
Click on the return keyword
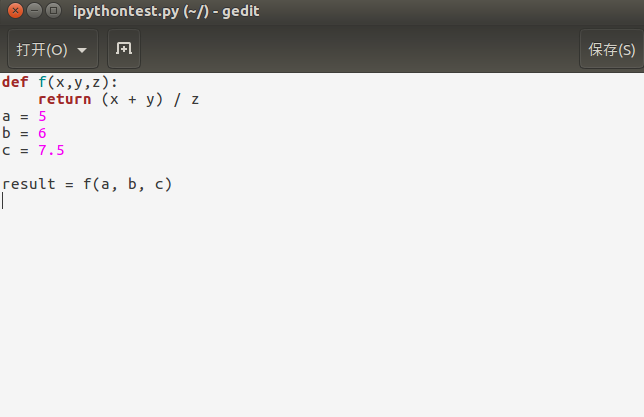[x=64, y=99]
